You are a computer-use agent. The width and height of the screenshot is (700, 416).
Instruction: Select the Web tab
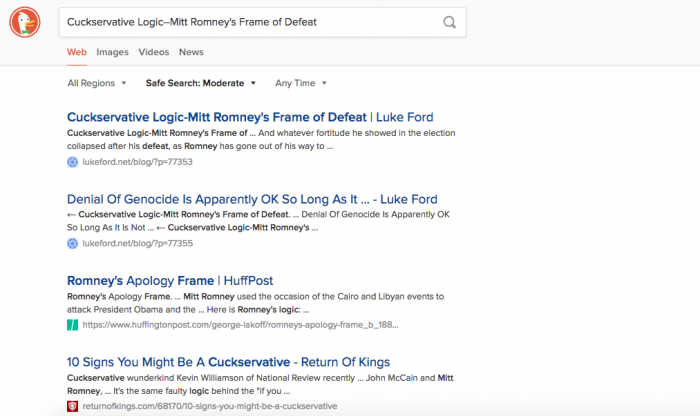click(77, 52)
